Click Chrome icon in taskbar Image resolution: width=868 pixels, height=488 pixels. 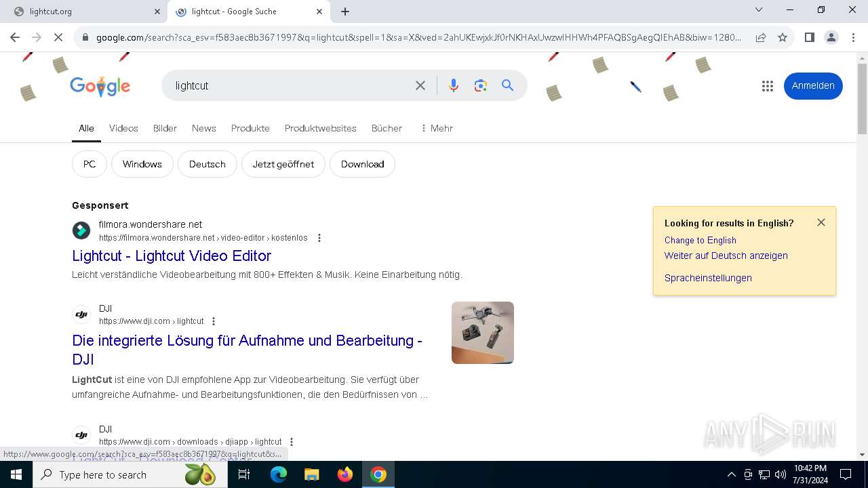coord(378,474)
